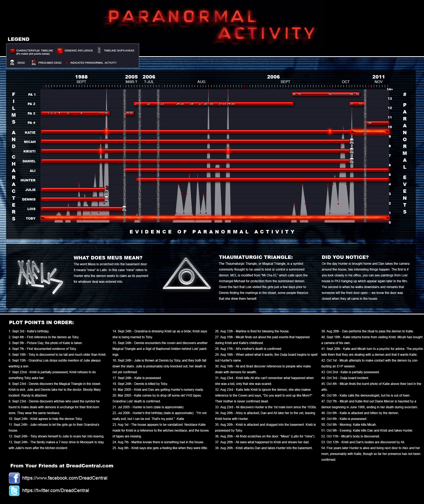Screen dimensions: 424x504
Task: Click the scratched Meus graphic
Action: [40, 276]
